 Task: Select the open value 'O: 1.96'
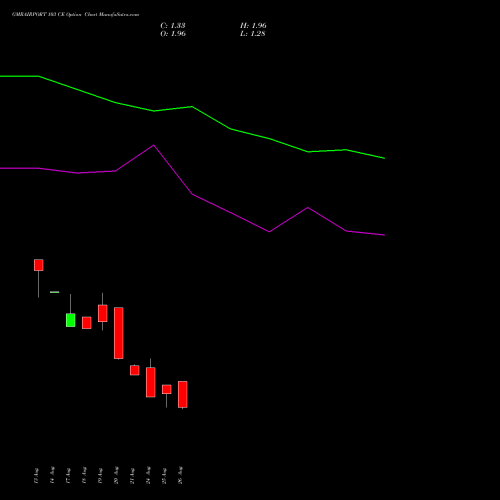click(173, 34)
